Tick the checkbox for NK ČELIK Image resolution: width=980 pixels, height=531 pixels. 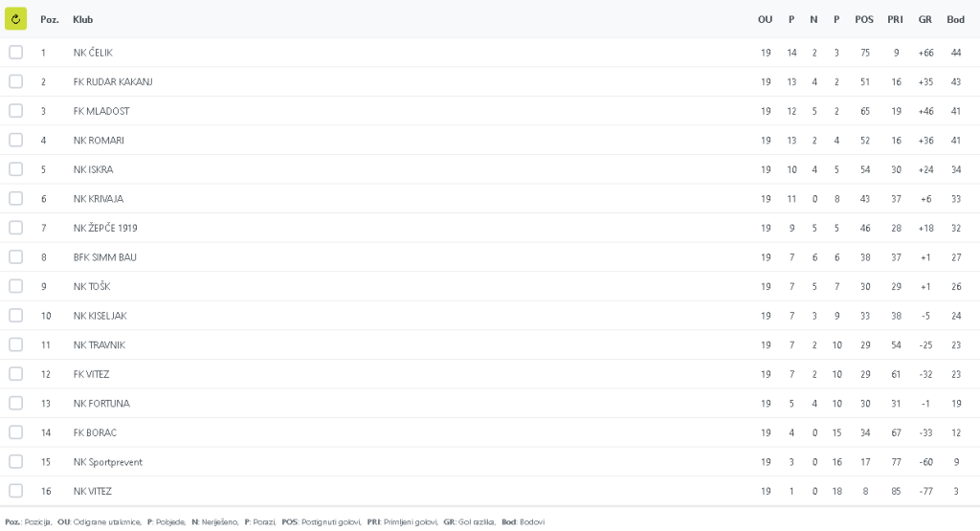coord(15,53)
